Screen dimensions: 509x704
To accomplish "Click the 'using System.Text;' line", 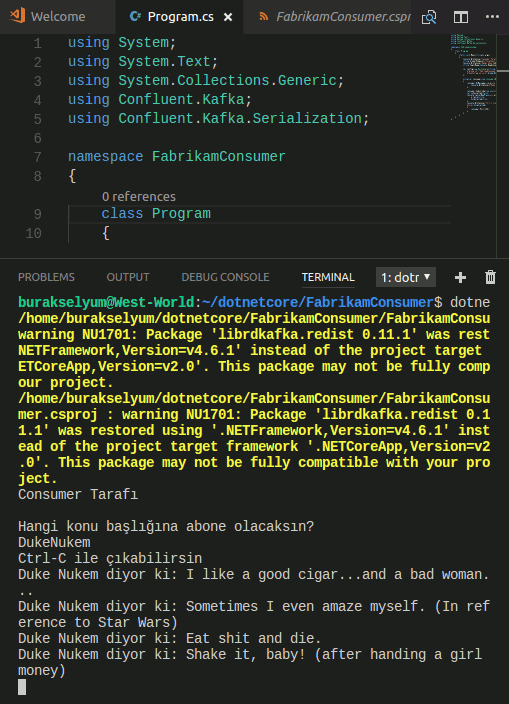I will (x=143, y=62).
